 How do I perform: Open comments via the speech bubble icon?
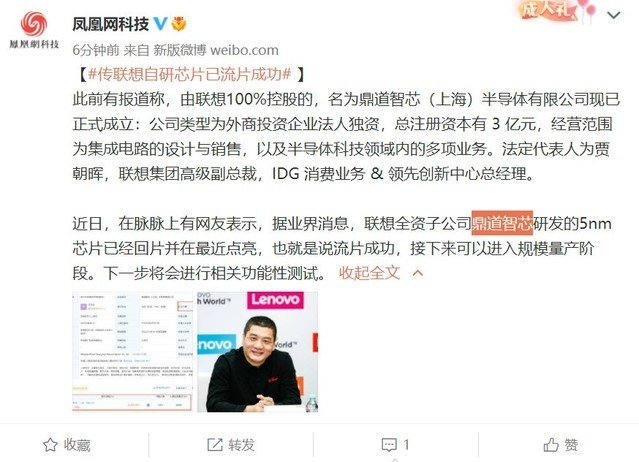coord(389,444)
